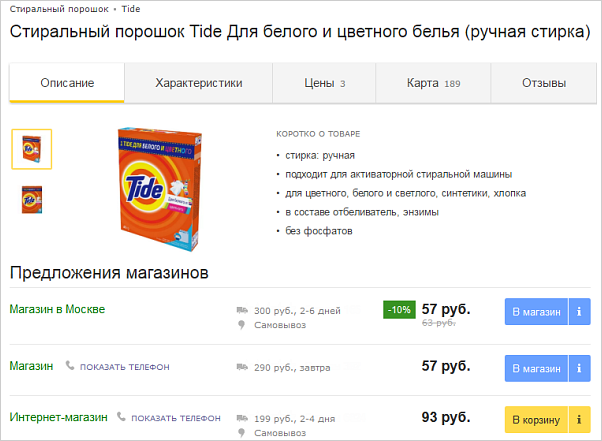
Task: Click crossed-out price 63 руб.
Action: [438, 323]
